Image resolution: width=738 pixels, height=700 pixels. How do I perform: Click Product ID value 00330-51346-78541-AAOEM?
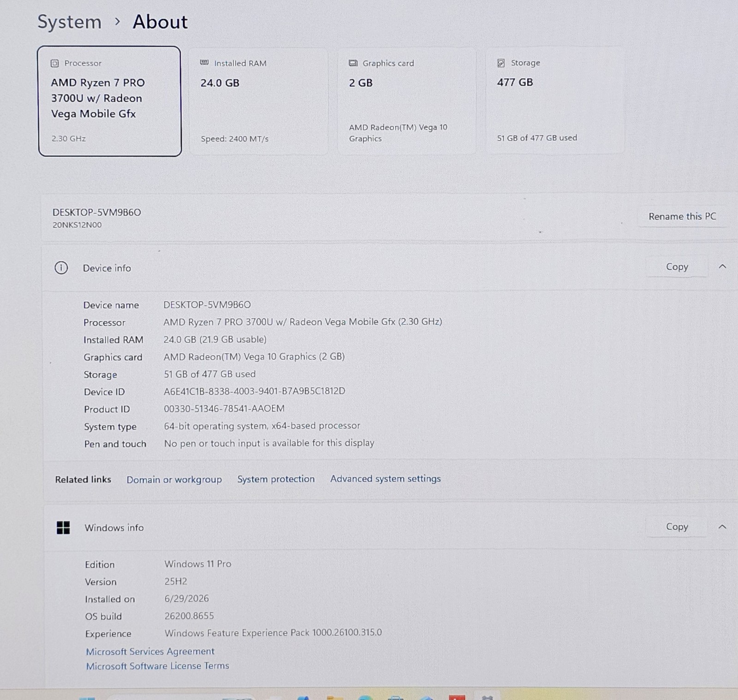coord(224,409)
